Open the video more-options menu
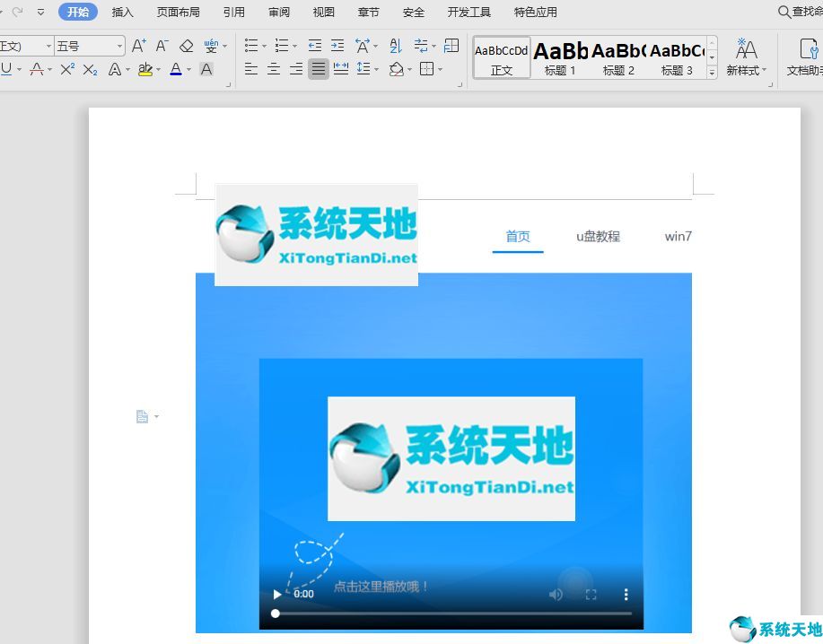 tap(626, 594)
